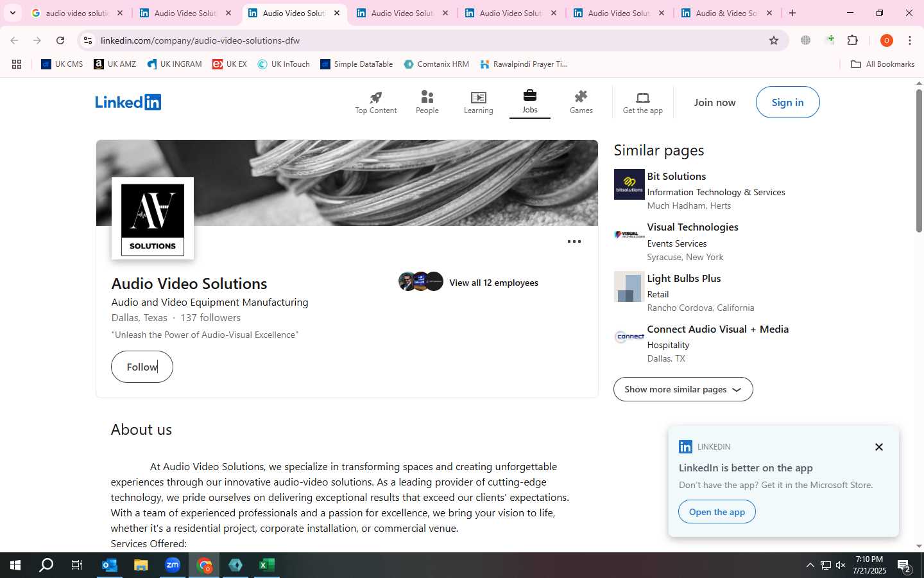Screen dimensions: 924x578
Task: Open the Visual Technologies page link
Action: [692, 227]
